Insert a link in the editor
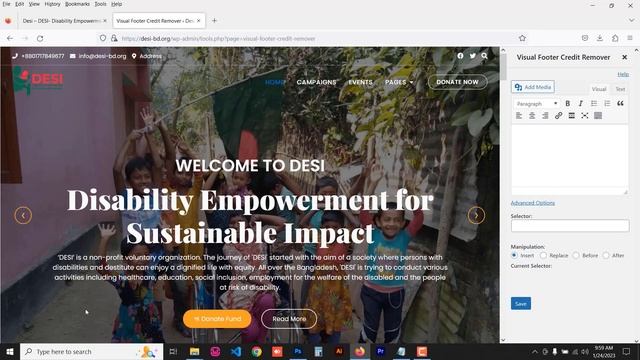Image resolution: width=640 pixels, height=360 pixels. click(x=558, y=116)
